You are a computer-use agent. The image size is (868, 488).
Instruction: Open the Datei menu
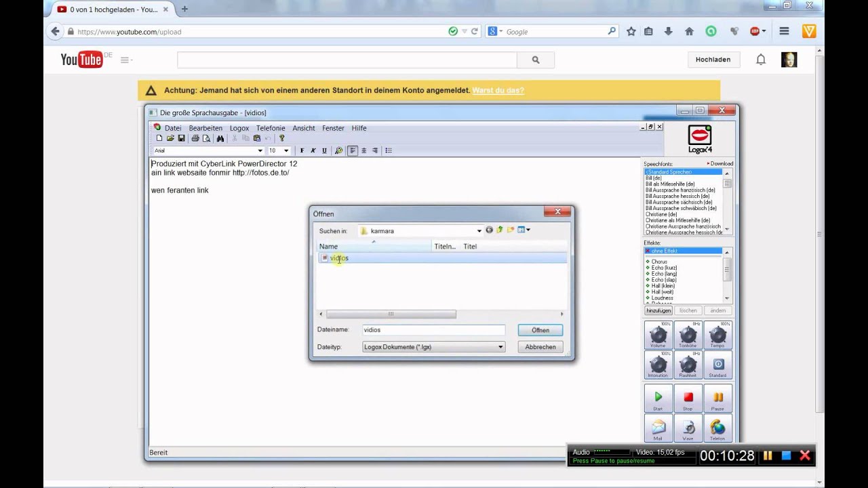[x=173, y=128]
